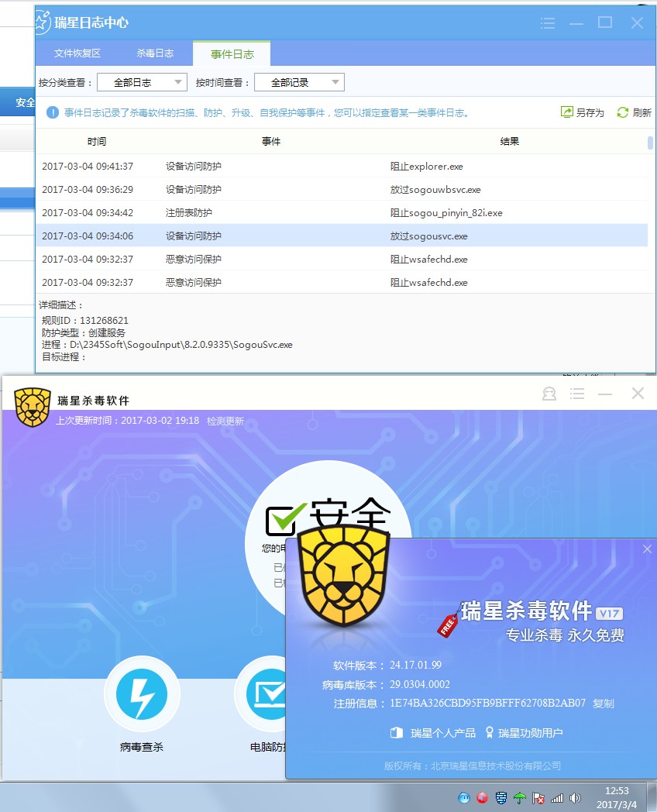This screenshot has height=812, width=657.
Task: Open the log center menu icon
Action: coord(547,22)
